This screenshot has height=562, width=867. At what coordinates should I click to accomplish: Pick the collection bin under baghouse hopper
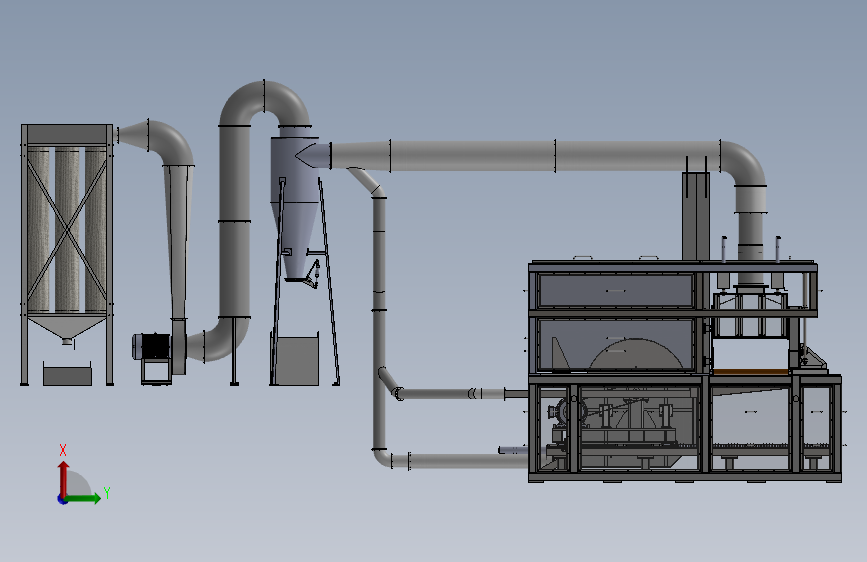tap(67, 374)
